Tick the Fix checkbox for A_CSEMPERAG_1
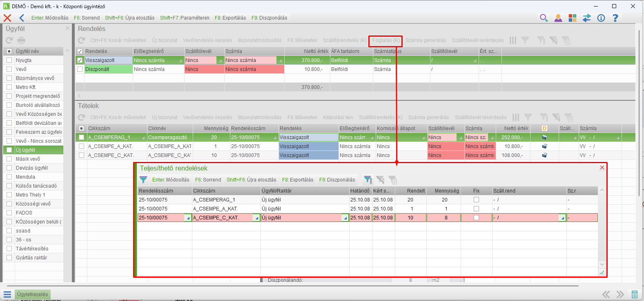 tap(476, 200)
